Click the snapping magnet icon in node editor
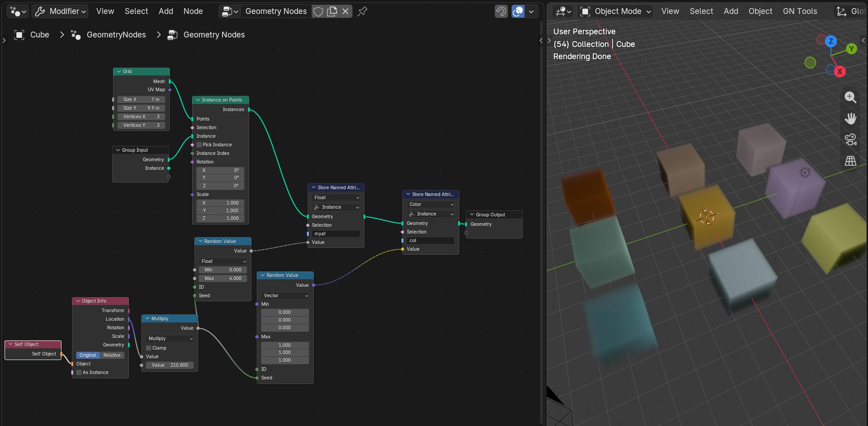Viewport: 868px width, 426px height. click(501, 11)
